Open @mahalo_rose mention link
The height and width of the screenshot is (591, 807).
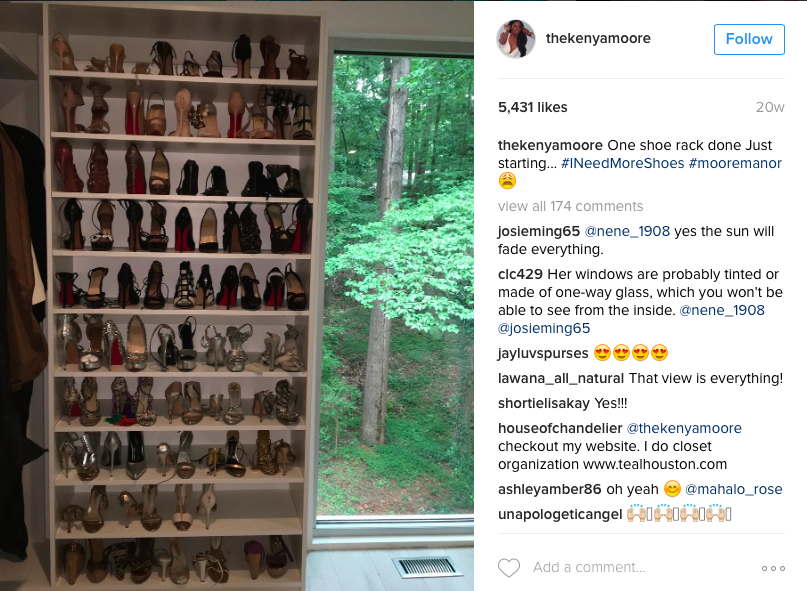tap(733, 489)
